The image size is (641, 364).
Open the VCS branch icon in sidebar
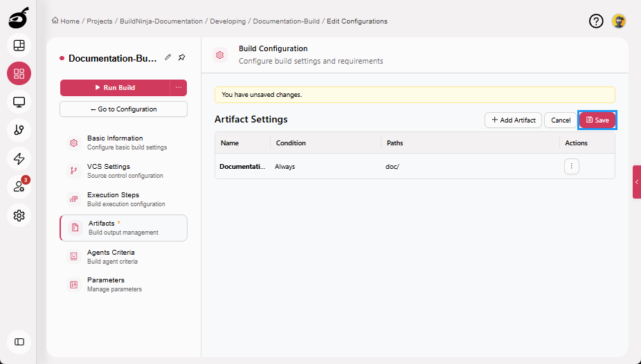19,130
